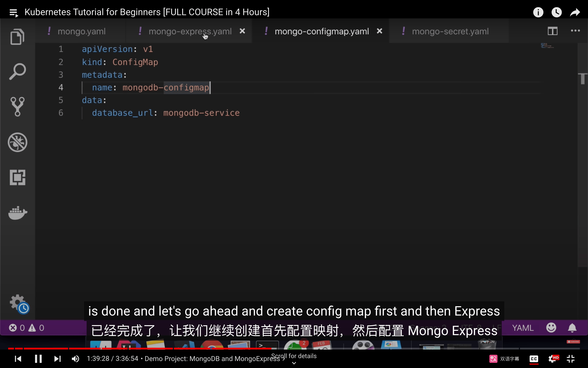The height and width of the screenshot is (368, 588).
Task: Click the metadata: line
Action: coord(104,75)
